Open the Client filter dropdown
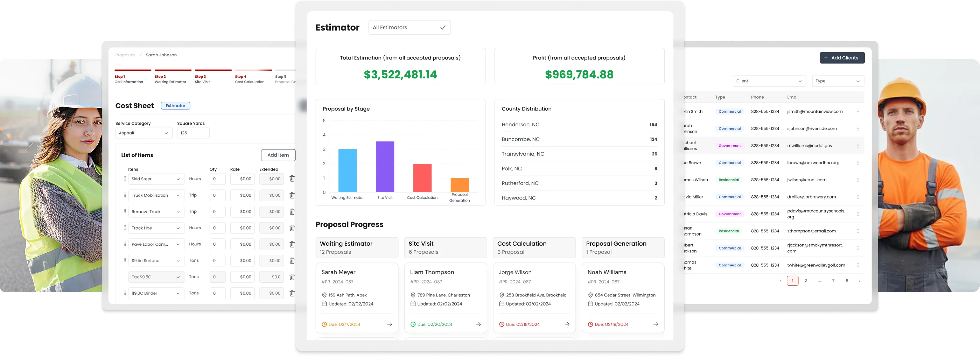Viewport: 980px width, 357px height. 769,81
